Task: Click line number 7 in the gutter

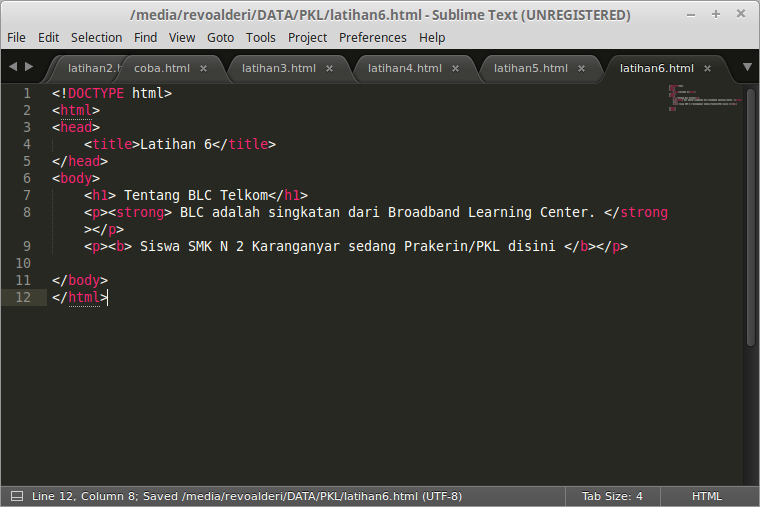Action: click(27, 195)
